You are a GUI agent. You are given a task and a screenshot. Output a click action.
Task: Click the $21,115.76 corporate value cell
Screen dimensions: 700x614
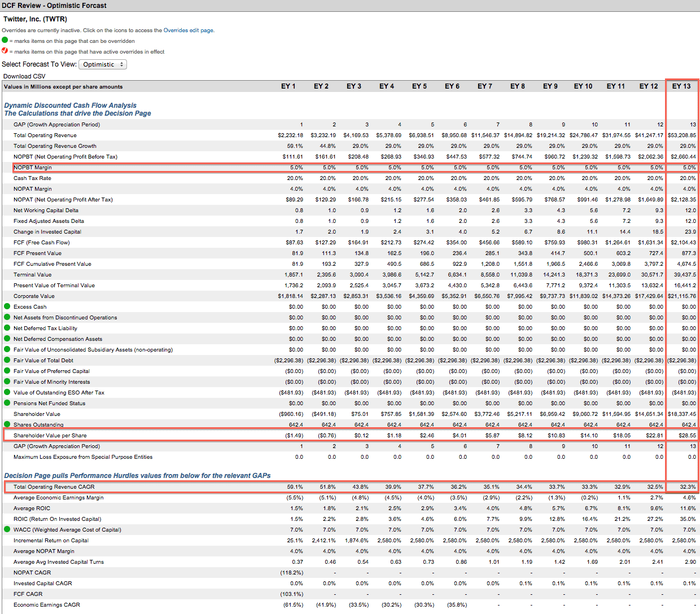[x=682, y=296]
